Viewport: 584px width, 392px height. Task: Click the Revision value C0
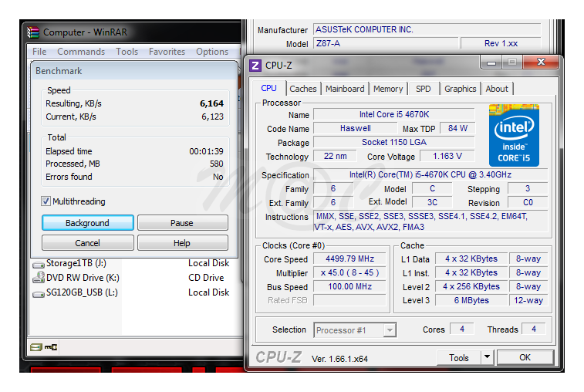[528, 203]
